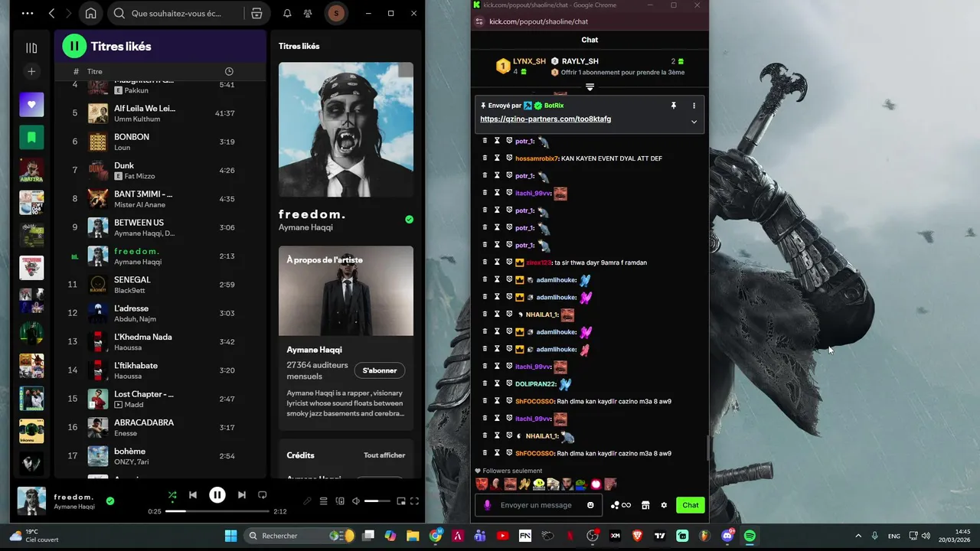
Task: Send message with green Chat button
Action: pyautogui.click(x=691, y=505)
